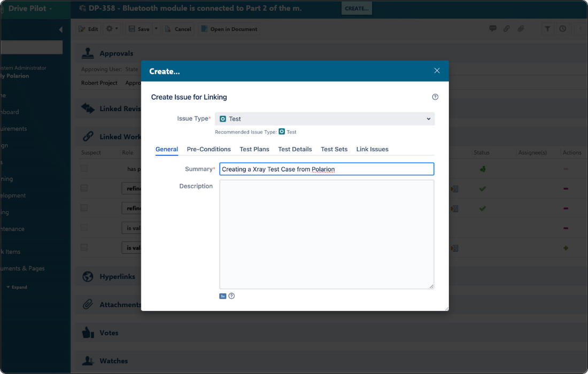The width and height of the screenshot is (588, 374).
Task: Click the Approvals section heading
Action: point(116,53)
